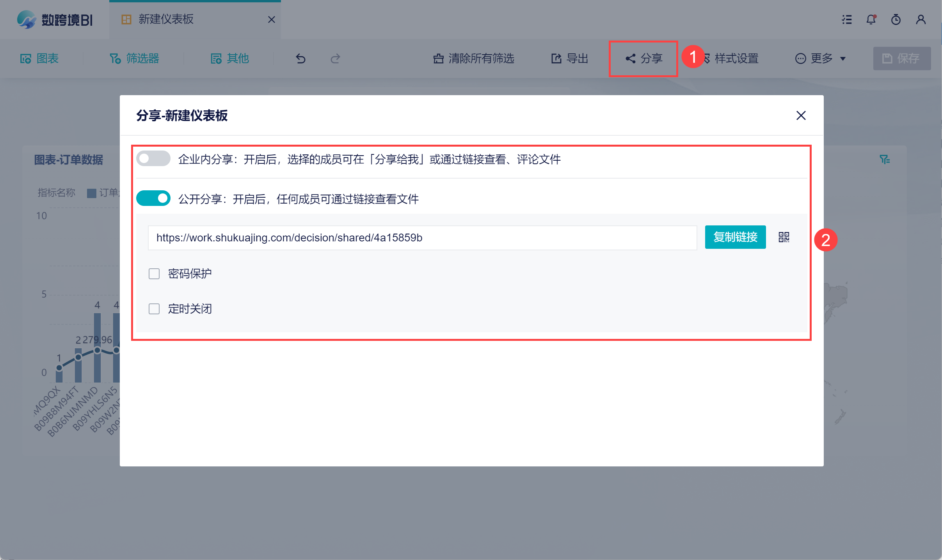The height and width of the screenshot is (560, 942).
Task: Open the task list icon in header
Action: click(847, 19)
